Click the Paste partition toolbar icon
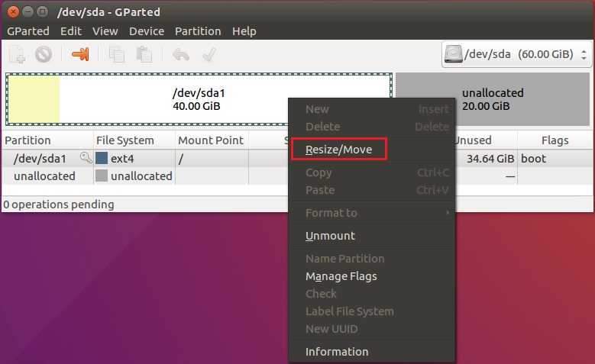 coord(144,55)
